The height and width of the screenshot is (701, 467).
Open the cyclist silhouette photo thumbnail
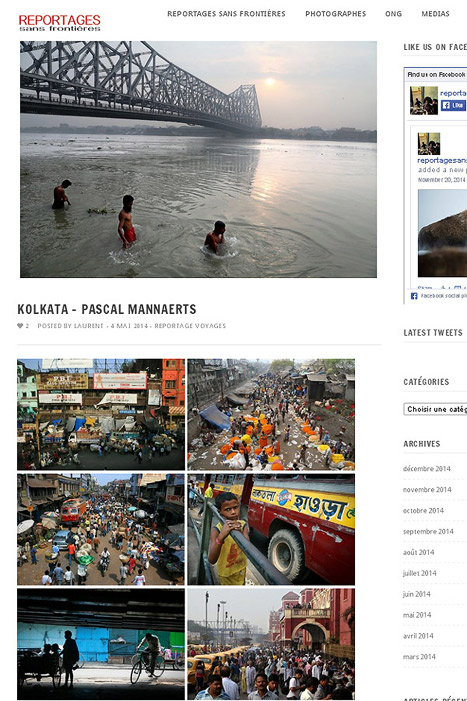click(x=101, y=644)
